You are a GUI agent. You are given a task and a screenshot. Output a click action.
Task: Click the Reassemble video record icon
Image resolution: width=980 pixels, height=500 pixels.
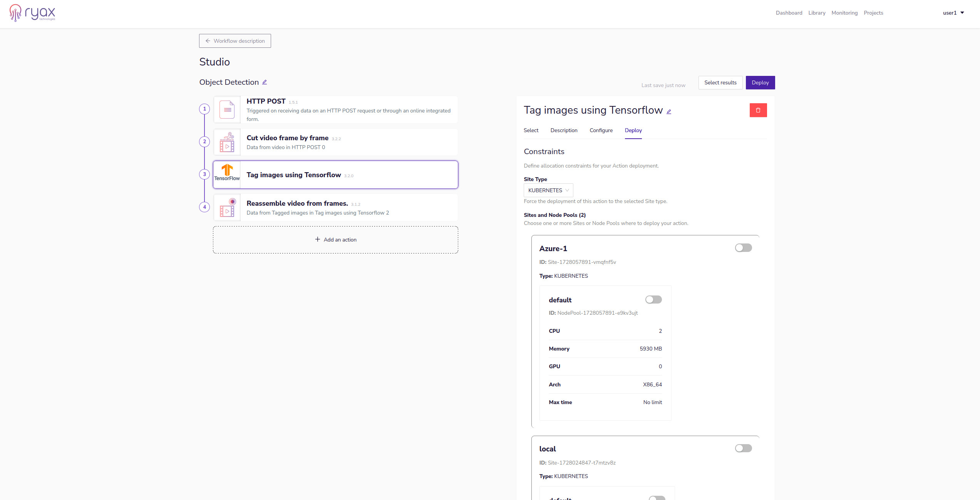[x=227, y=207]
